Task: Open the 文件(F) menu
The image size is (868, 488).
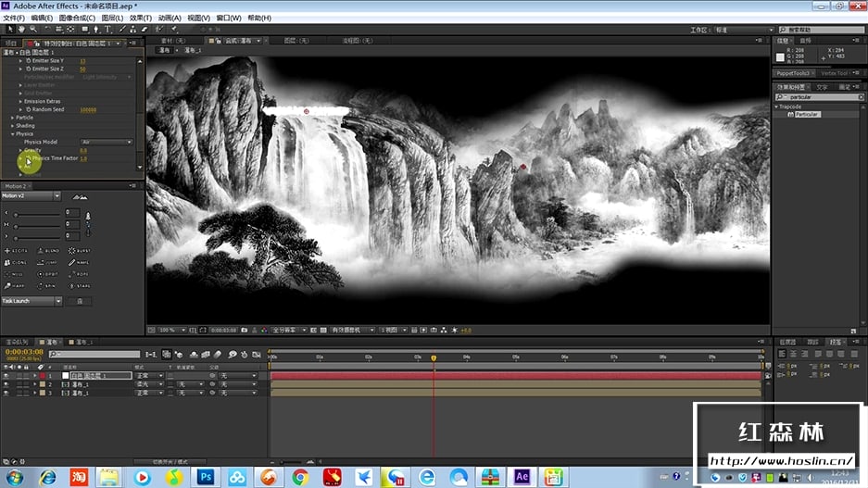Action: click(x=14, y=18)
